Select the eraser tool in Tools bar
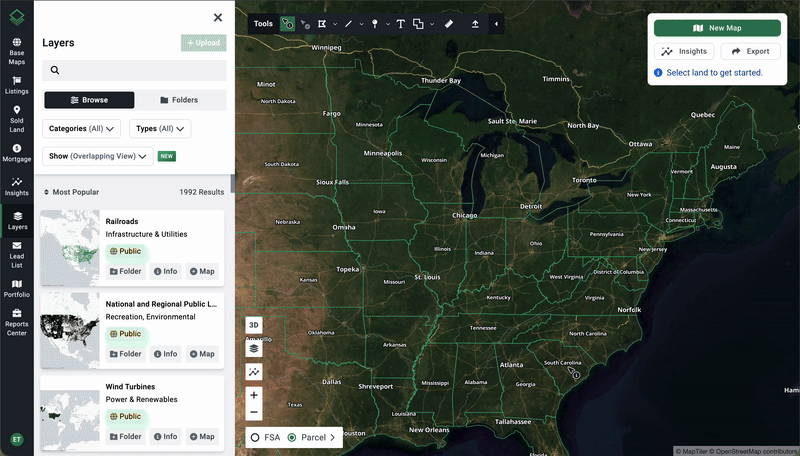Image resolution: width=800 pixels, height=456 pixels. (448, 23)
